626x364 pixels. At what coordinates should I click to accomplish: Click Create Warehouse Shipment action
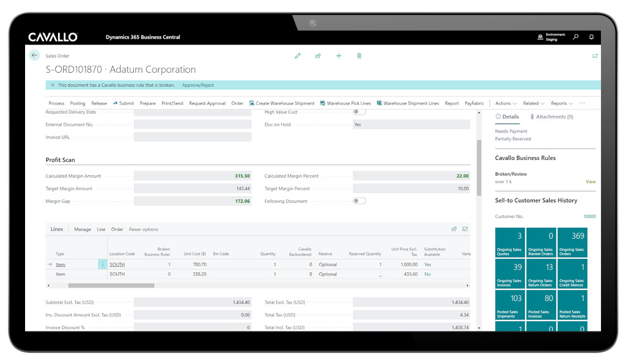(x=282, y=103)
